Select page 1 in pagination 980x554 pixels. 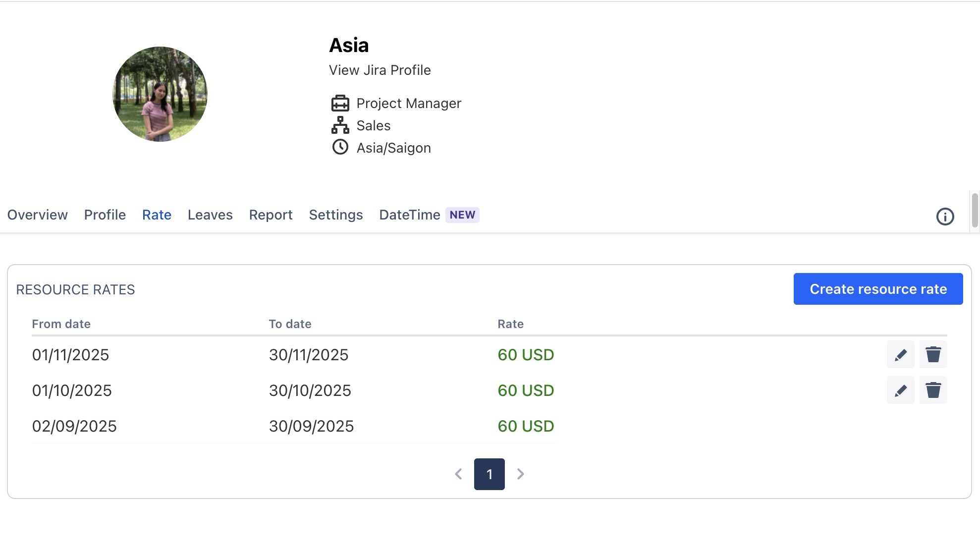pyautogui.click(x=489, y=474)
